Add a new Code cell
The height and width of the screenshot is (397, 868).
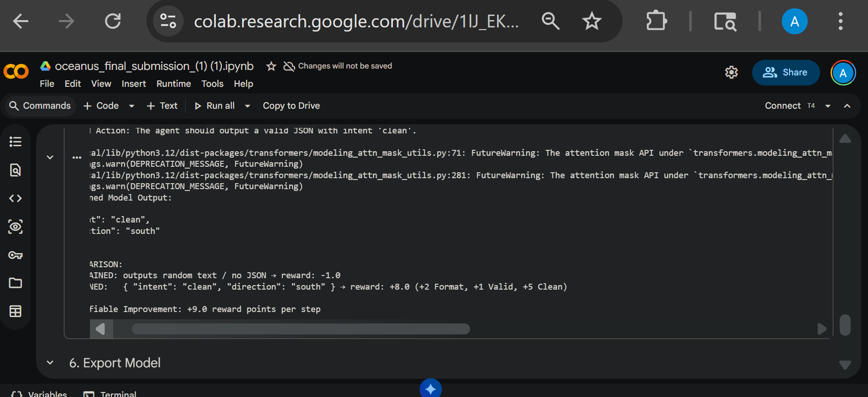[x=101, y=106]
